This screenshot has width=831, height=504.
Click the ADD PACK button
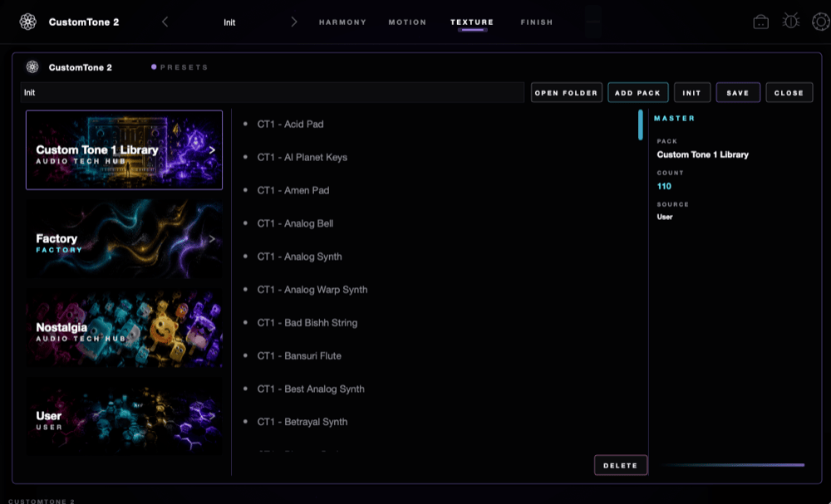point(637,93)
